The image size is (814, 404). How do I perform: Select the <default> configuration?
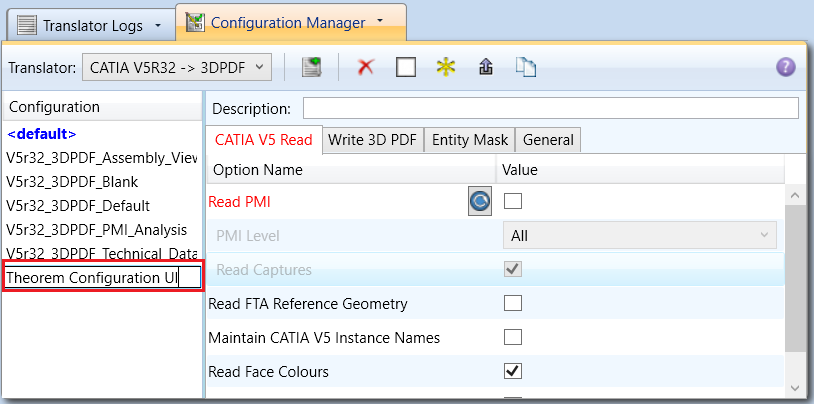(42, 134)
